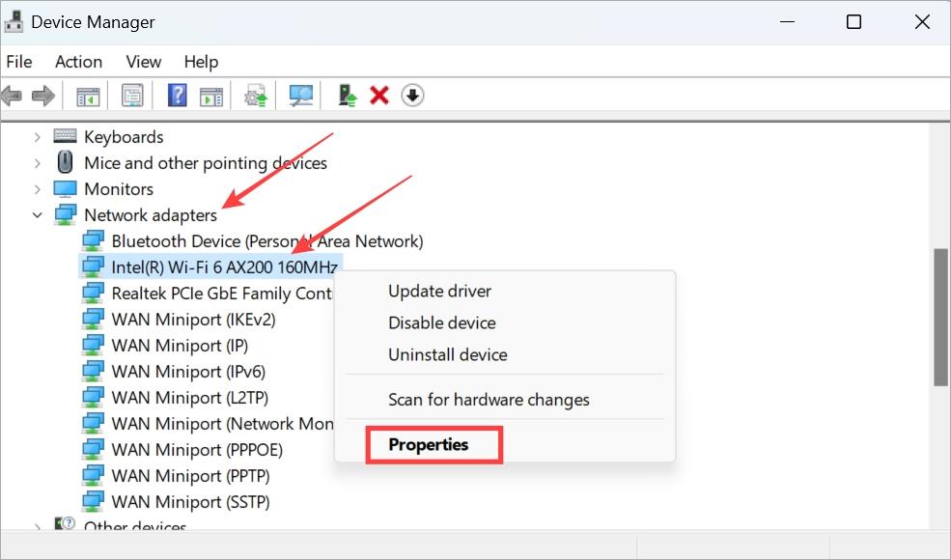Open the Help menu
The width and height of the screenshot is (951, 560).
click(201, 62)
